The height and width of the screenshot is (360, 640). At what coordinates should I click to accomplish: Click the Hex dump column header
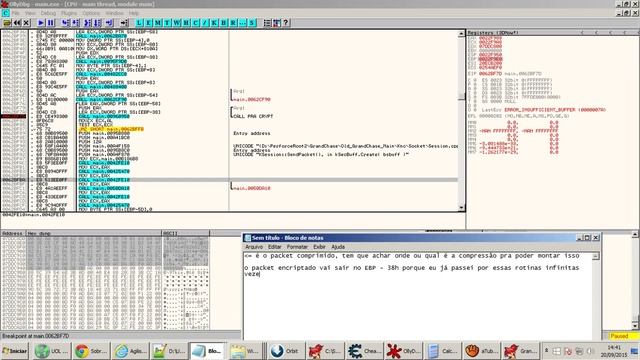click(94, 233)
